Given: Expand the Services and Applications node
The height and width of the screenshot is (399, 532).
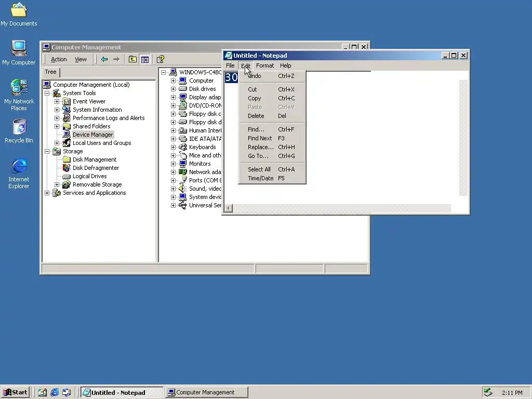Looking at the screenshot, I should [x=47, y=193].
